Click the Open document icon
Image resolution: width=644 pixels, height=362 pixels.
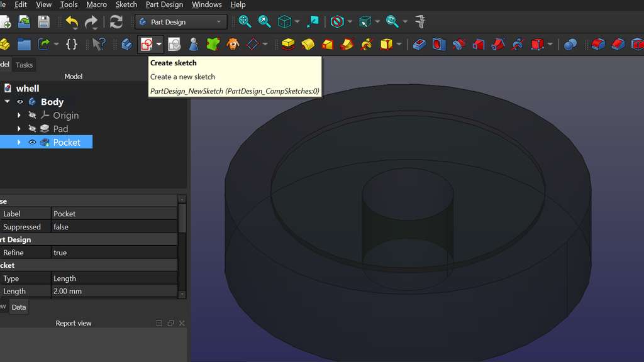[x=25, y=22]
